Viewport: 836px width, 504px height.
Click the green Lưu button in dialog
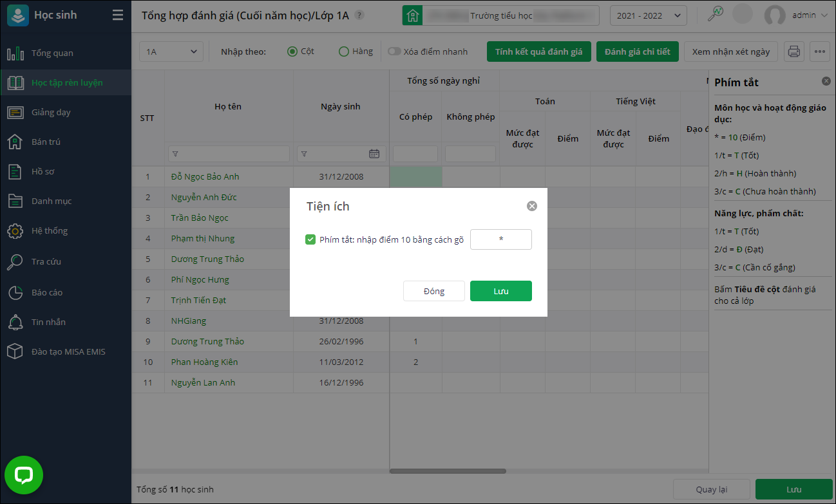(x=500, y=291)
